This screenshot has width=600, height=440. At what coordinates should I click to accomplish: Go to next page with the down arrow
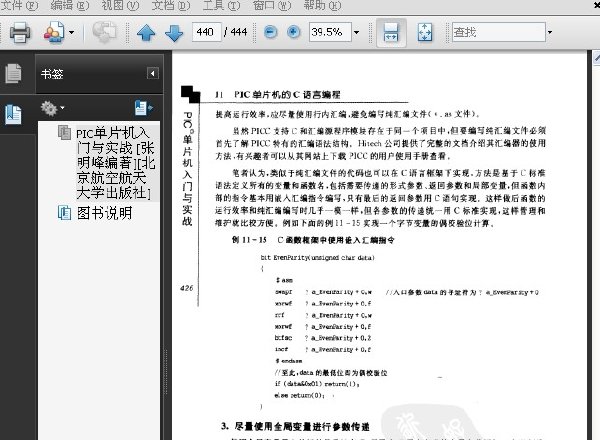pyautogui.click(x=174, y=33)
